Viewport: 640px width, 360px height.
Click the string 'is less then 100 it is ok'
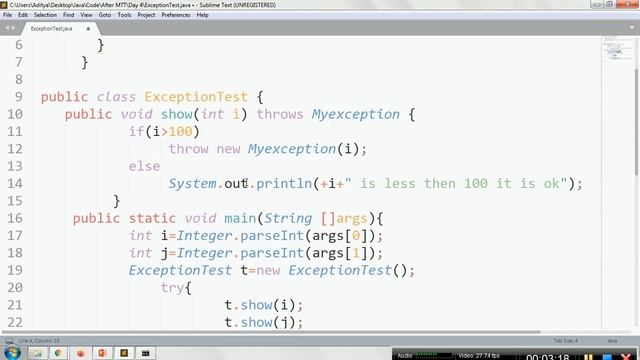pos(456,184)
